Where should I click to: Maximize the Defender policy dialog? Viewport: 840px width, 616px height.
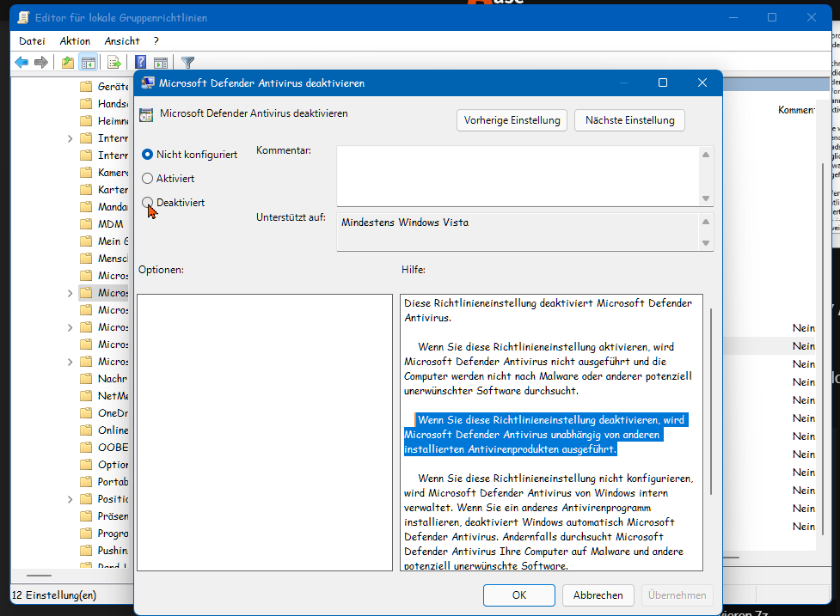point(663,82)
